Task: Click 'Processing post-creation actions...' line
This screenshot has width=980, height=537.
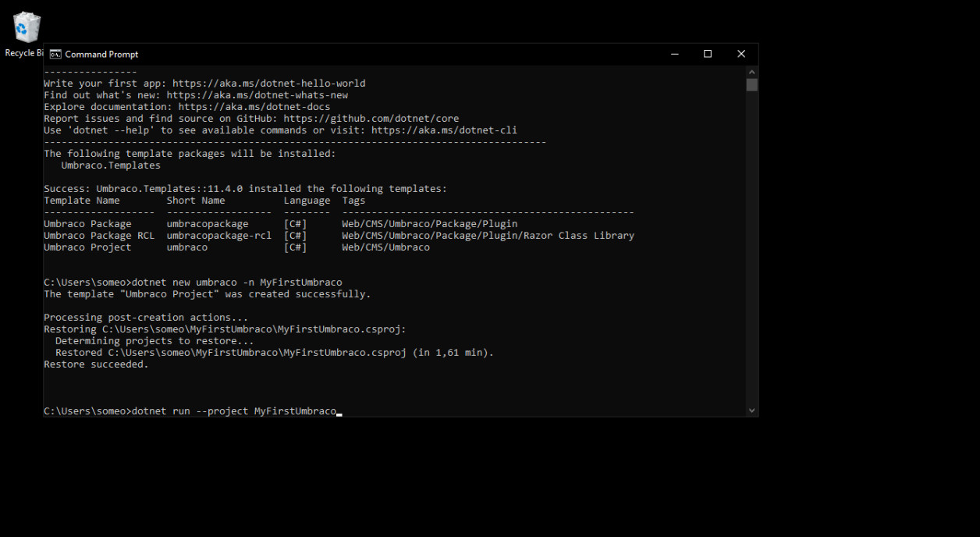Action: 146,318
